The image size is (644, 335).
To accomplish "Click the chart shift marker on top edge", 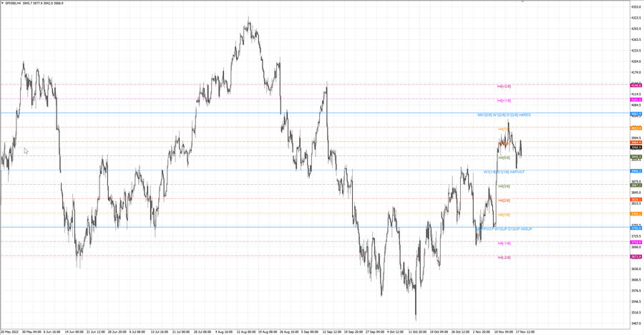I will 522,1.
